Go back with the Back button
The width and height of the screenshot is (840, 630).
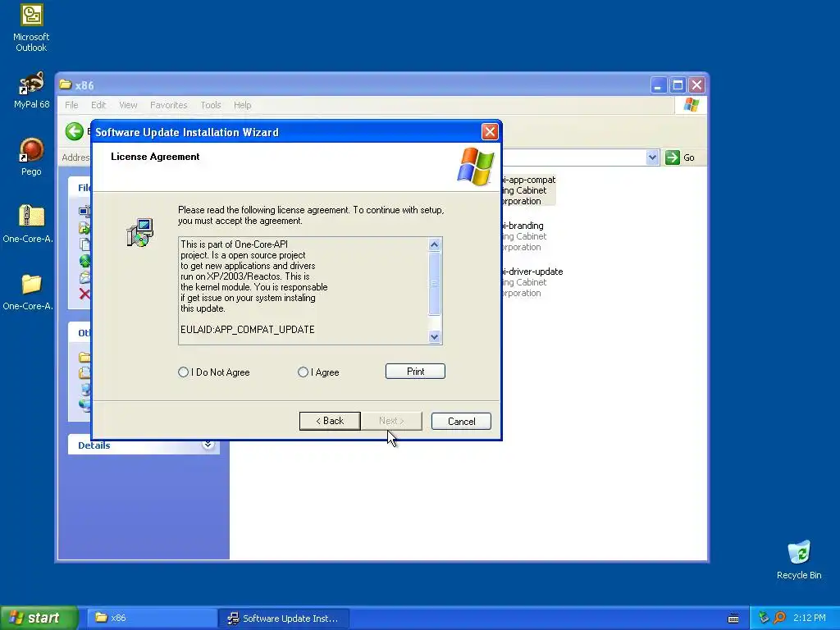[330, 421]
